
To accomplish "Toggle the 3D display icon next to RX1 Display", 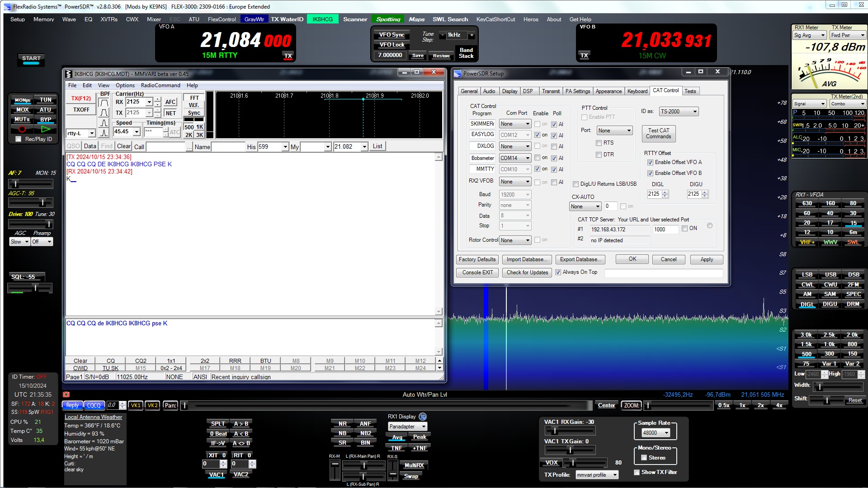I will tap(422, 417).
